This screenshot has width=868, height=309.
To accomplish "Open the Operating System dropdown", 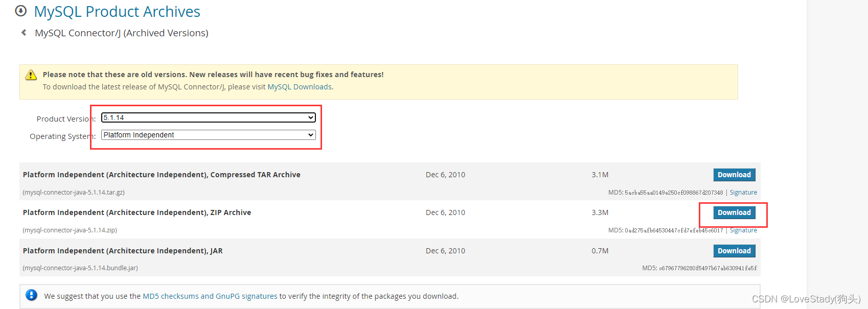I will pos(209,135).
